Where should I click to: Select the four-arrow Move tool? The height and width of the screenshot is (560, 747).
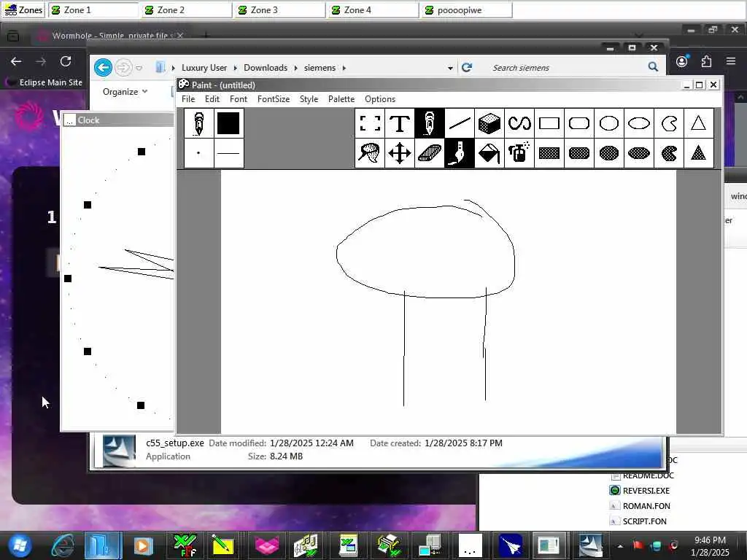400,153
